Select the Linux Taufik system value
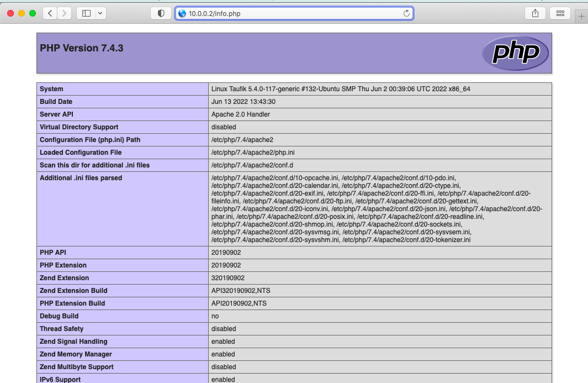 point(341,89)
